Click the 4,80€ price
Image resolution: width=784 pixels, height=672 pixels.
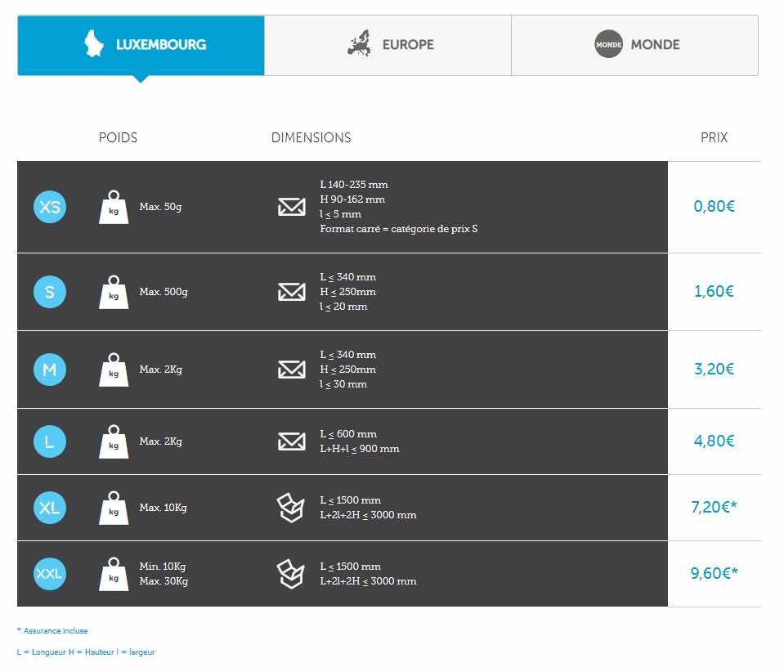tap(714, 441)
